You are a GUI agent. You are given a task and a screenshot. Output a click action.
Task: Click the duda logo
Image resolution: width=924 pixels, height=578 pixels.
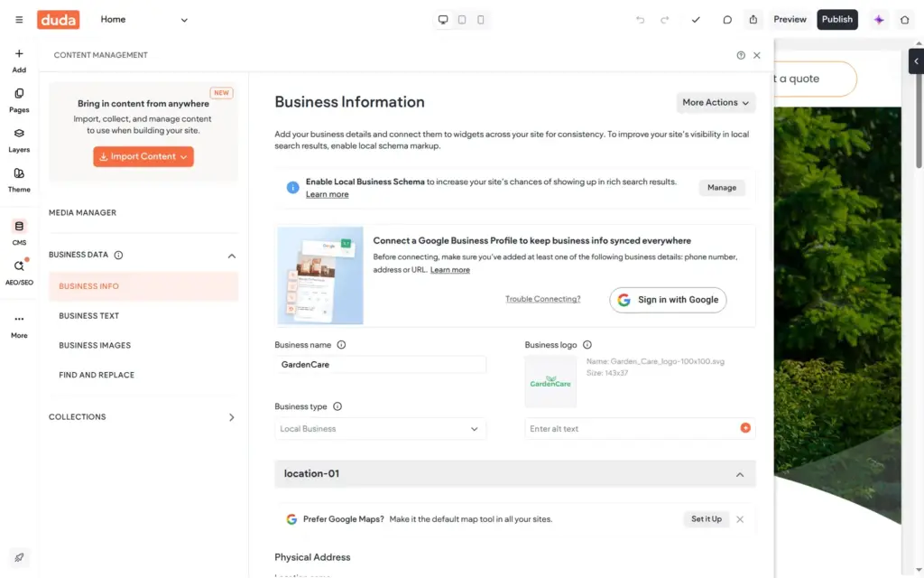click(x=58, y=20)
